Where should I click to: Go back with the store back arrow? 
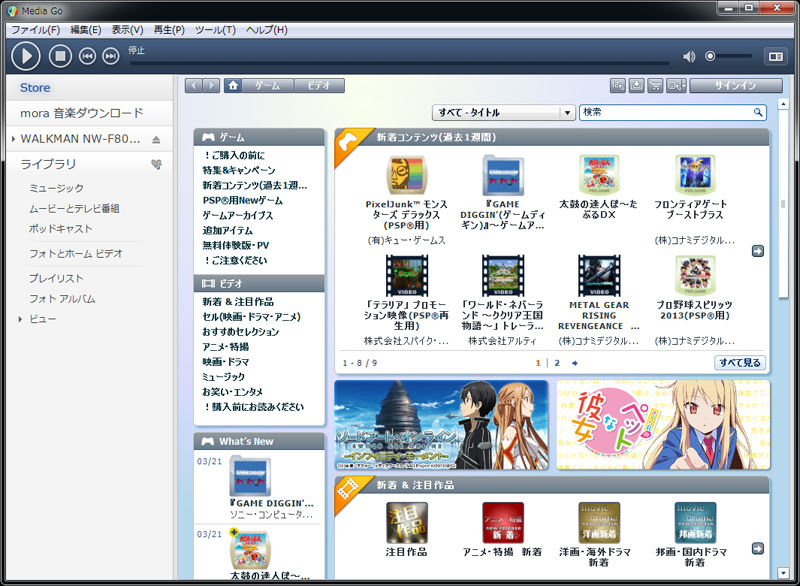[193, 85]
